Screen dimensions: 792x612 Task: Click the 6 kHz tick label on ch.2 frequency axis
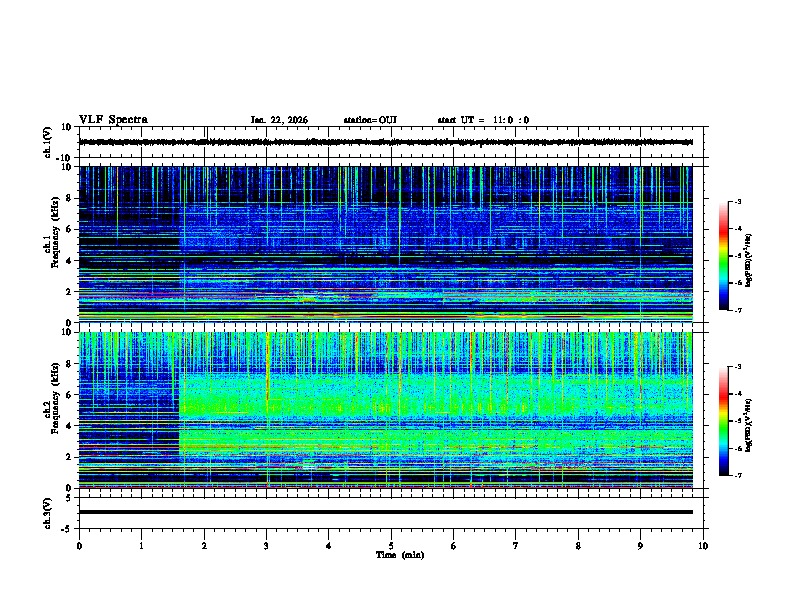tap(70, 394)
